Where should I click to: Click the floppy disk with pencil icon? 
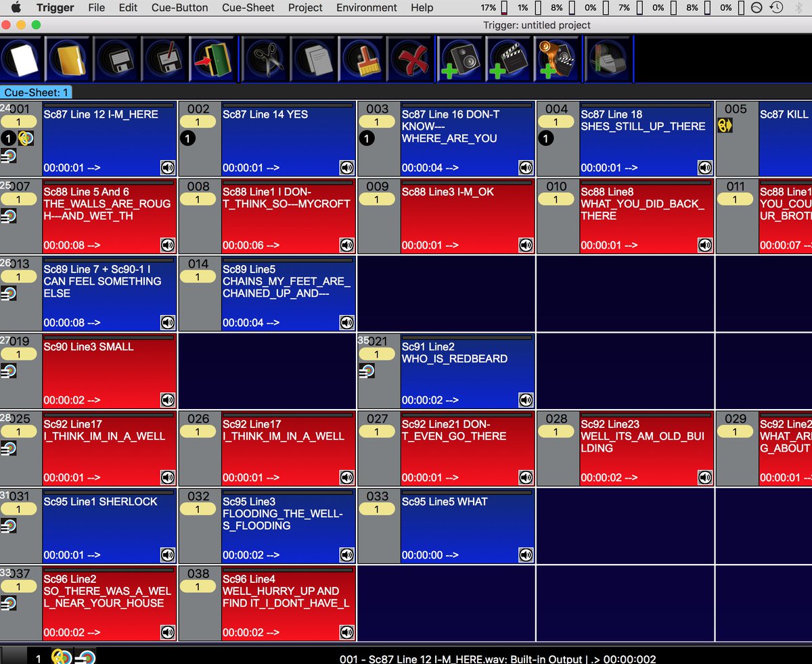[164, 59]
